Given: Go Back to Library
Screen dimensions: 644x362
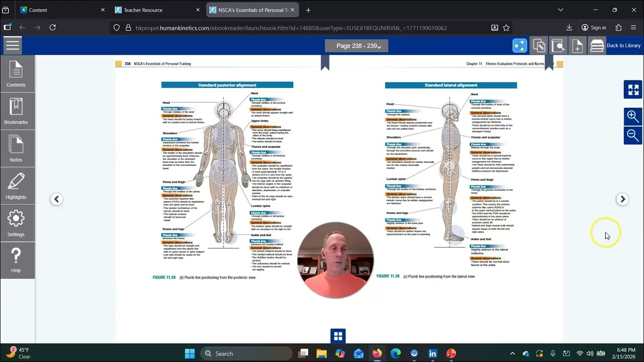Looking at the screenshot, I should click(x=623, y=46).
